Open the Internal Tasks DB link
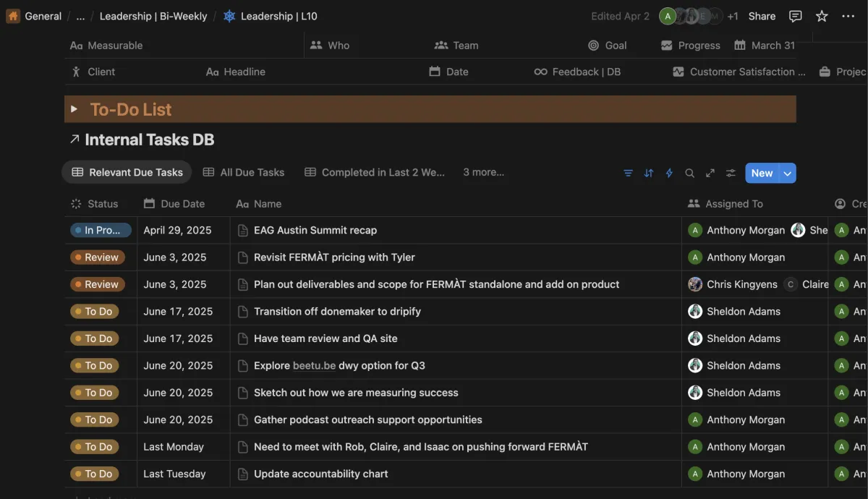Image resolution: width=868 pixels, height=499 pixels. coord(149,140)
